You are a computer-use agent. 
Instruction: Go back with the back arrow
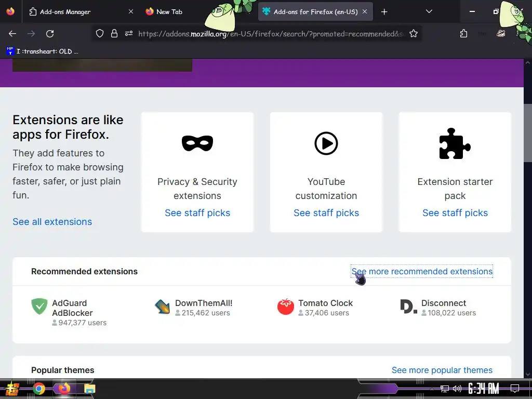click(12, 34)
